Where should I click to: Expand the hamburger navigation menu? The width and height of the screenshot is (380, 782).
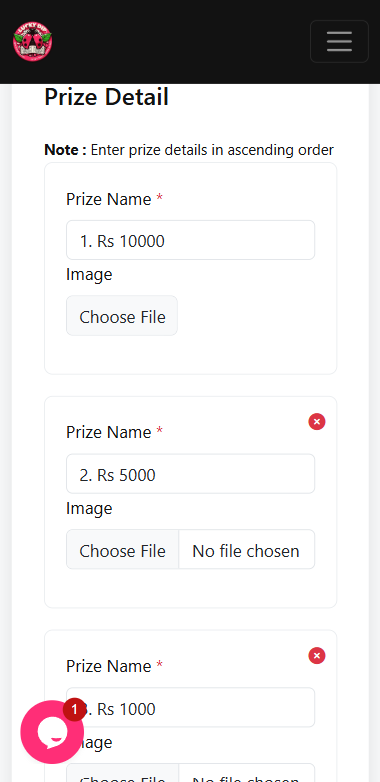tap(340, 41)
